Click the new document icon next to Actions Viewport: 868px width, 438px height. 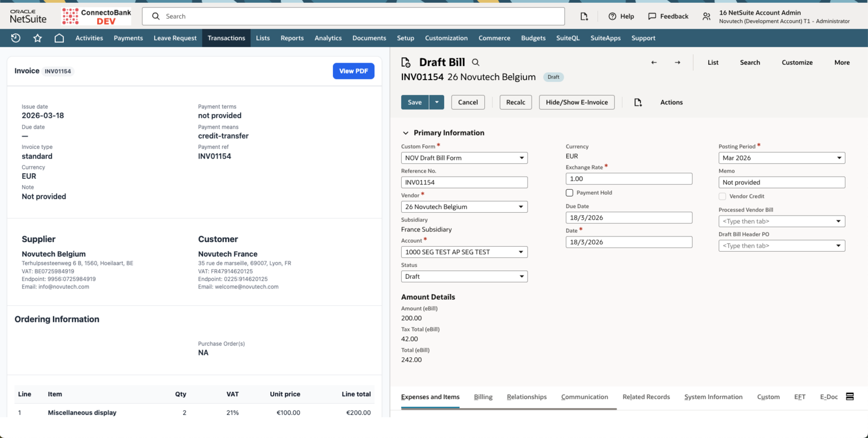(638, 102)
